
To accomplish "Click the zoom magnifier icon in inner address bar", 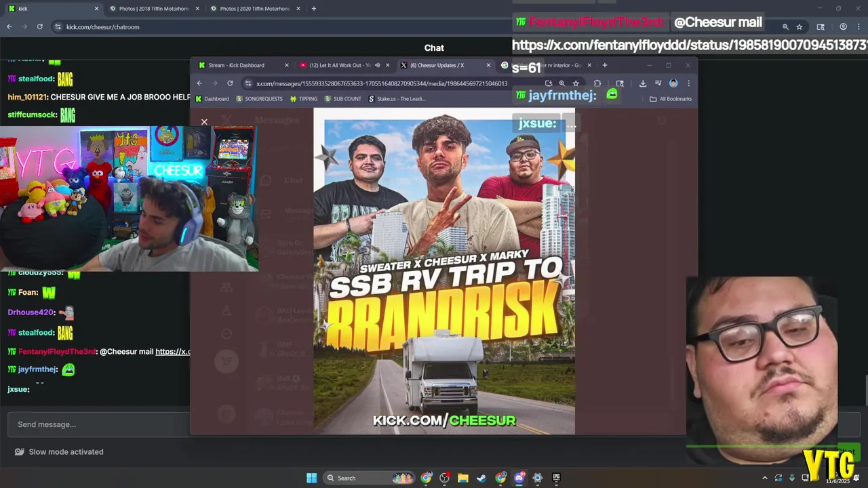I will (x=561, y=83).
